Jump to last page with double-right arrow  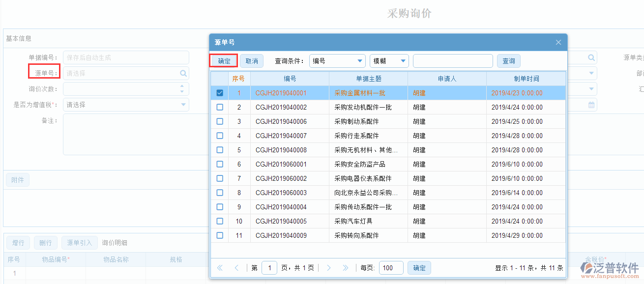346,267
